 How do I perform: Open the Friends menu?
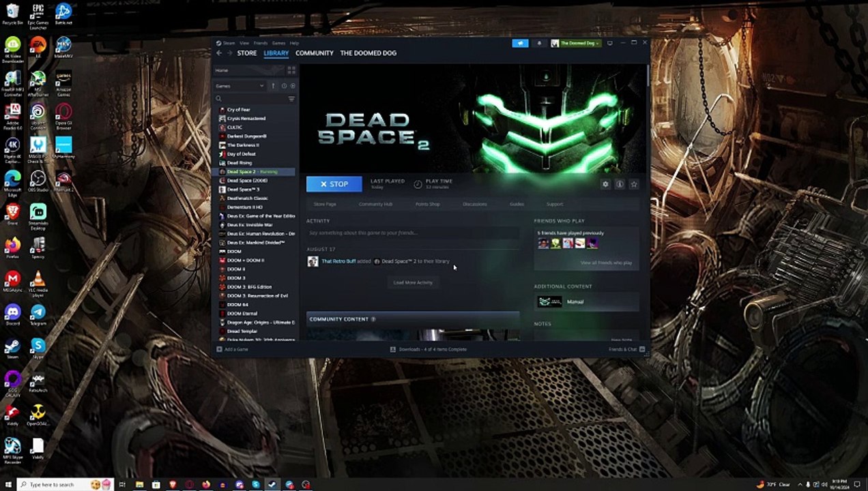pyautogui.click(x=261, y=43)
